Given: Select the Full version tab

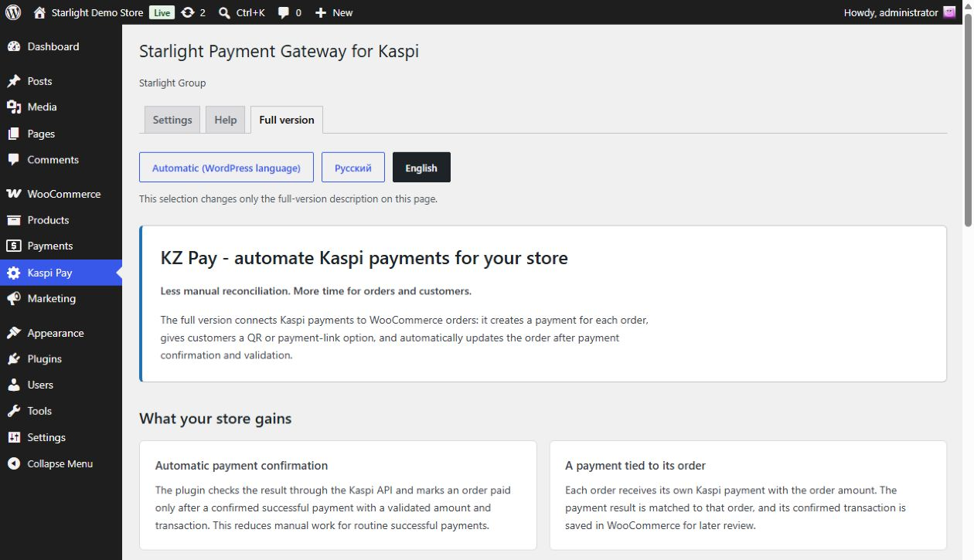Looking at the screenshot, I should [x=287, y=120].
